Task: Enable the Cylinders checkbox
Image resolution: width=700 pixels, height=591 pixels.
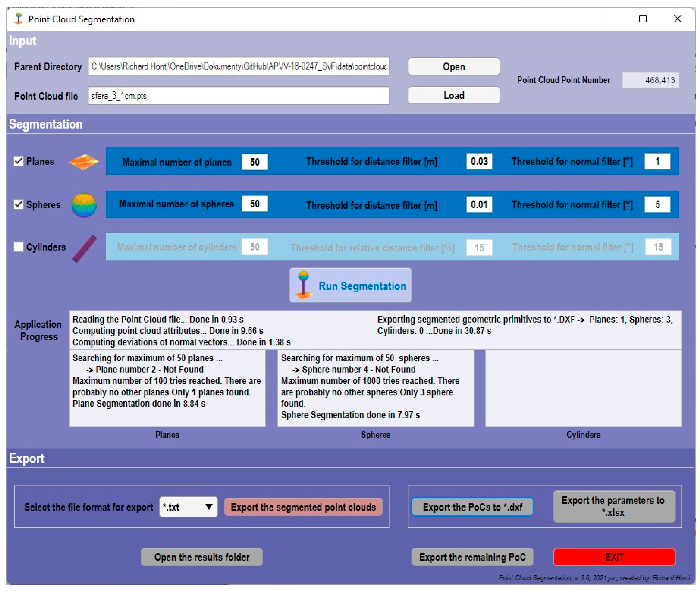Action: [19, 247]
